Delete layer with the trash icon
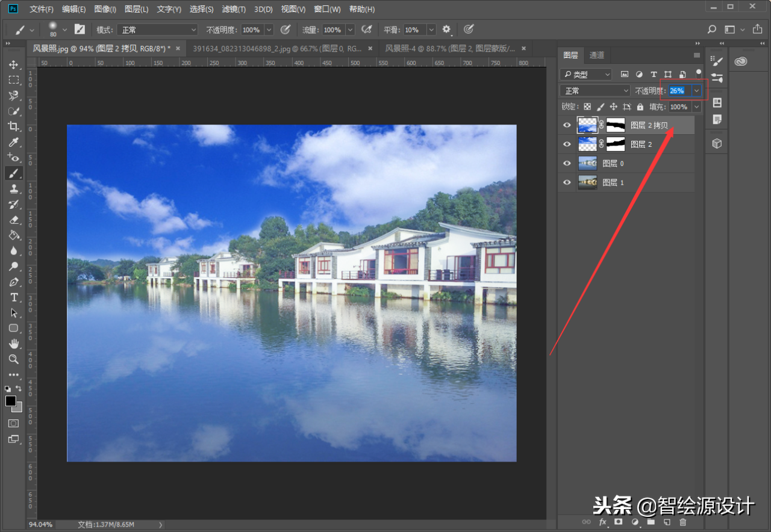Screen dimensions: 771x532 pyautogui.click(x=682, y=522)
